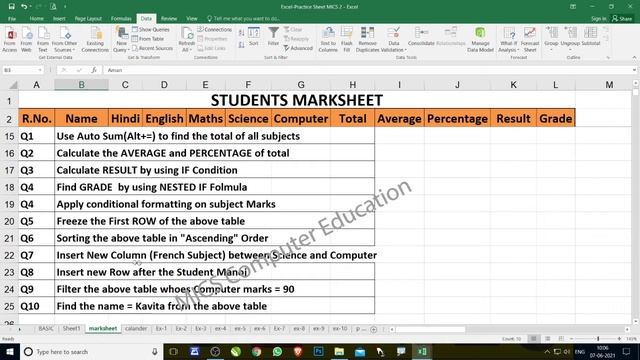
Task: Click the taskbar search box
Action: [91, 351]
